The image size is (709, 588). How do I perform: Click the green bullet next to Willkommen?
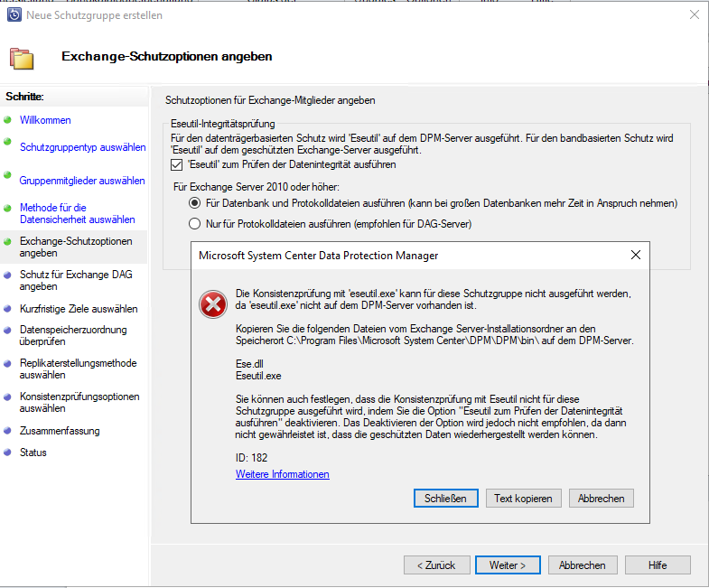pyautogui.click(x=7, y=120)
